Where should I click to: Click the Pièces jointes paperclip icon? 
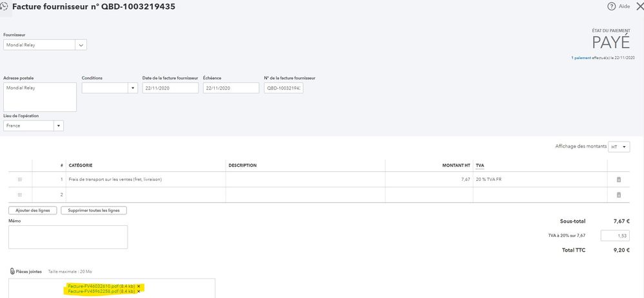click(12, 272)
